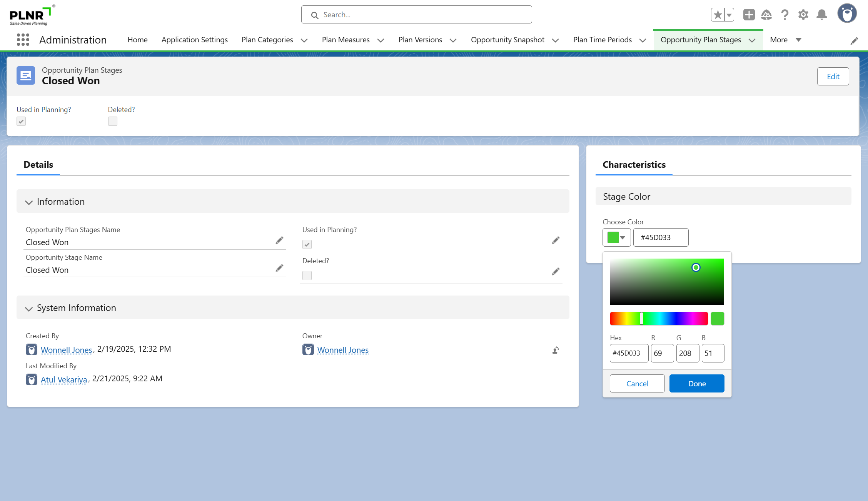Toggle the Deleted? checkbox in the record header
Image resolution: width=868 pixels, height=501 pixels.
(x=113, y=121)
